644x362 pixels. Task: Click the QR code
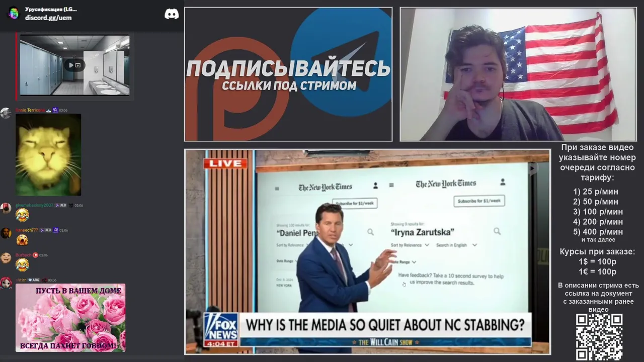(599, 337)
